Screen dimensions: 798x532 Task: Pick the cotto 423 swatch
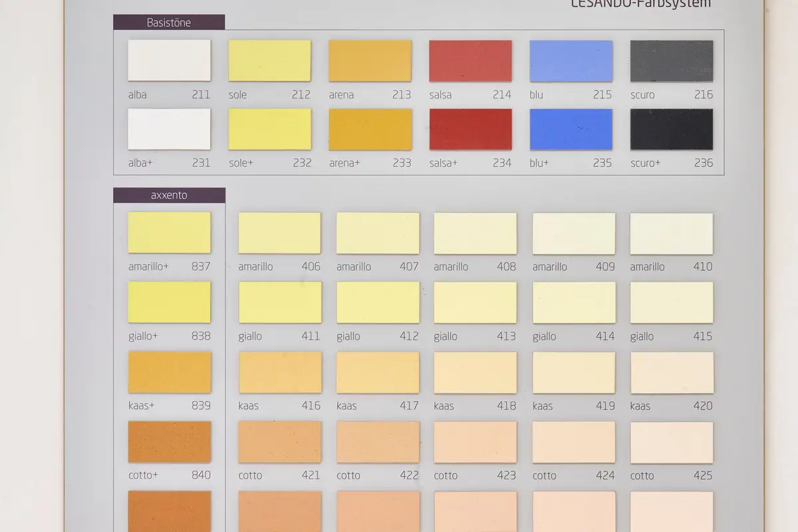click(x=475, y=442)
